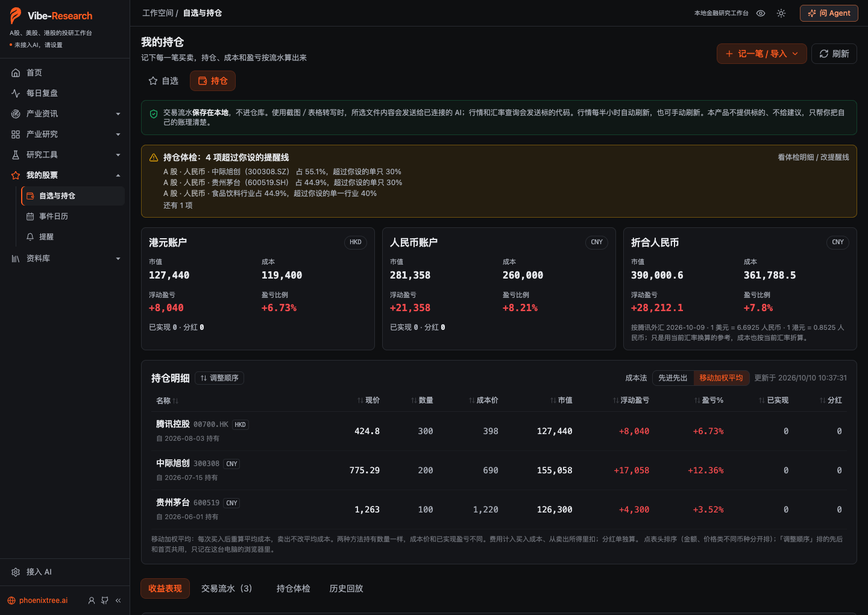
Task: Open the 中际旭创 holding row
Action: pos(498,470)
